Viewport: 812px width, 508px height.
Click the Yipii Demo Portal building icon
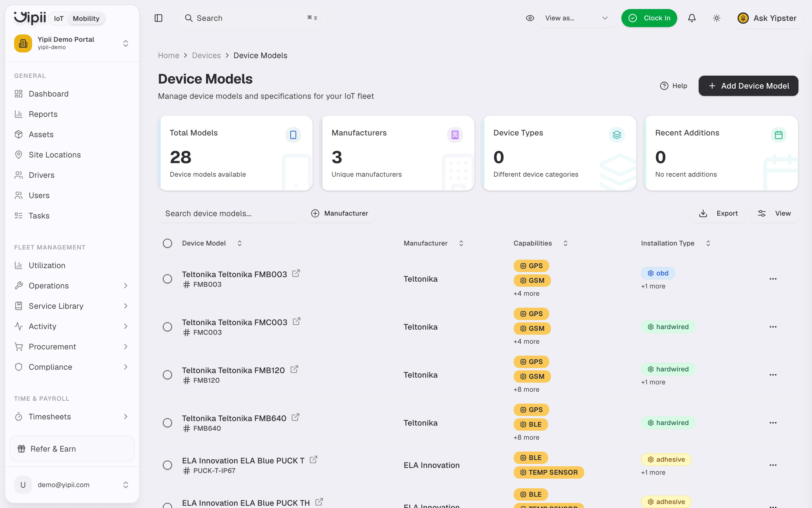[23, 43]
